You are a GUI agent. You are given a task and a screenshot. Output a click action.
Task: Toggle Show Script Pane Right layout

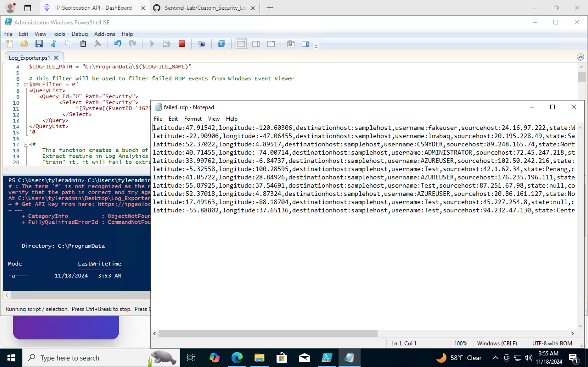point(256,44)
